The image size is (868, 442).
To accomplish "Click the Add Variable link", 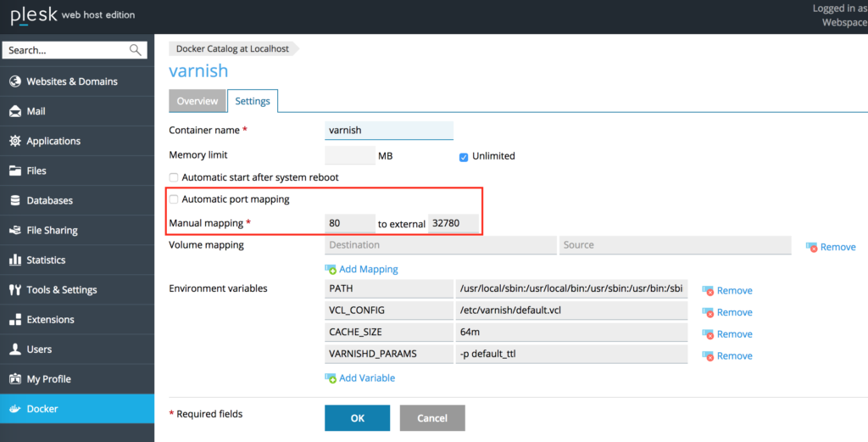I will 367,378.
